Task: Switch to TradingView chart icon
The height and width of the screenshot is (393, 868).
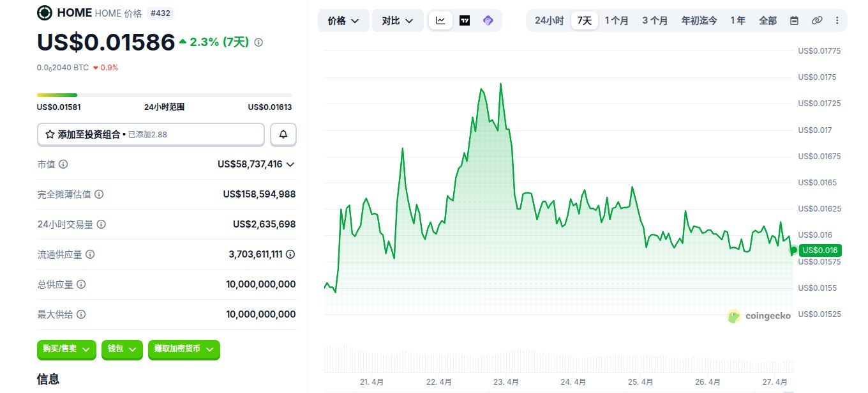Action: coord(465,20)
